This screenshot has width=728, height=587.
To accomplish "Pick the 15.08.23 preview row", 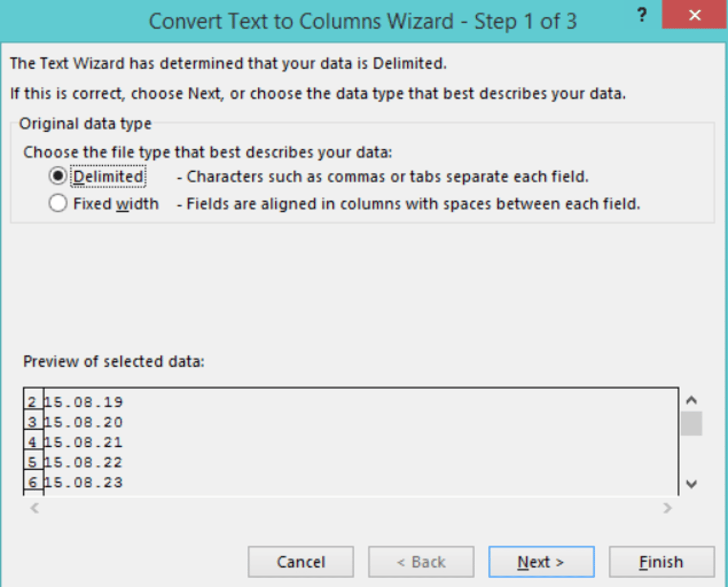I will (x=84, y=483).
